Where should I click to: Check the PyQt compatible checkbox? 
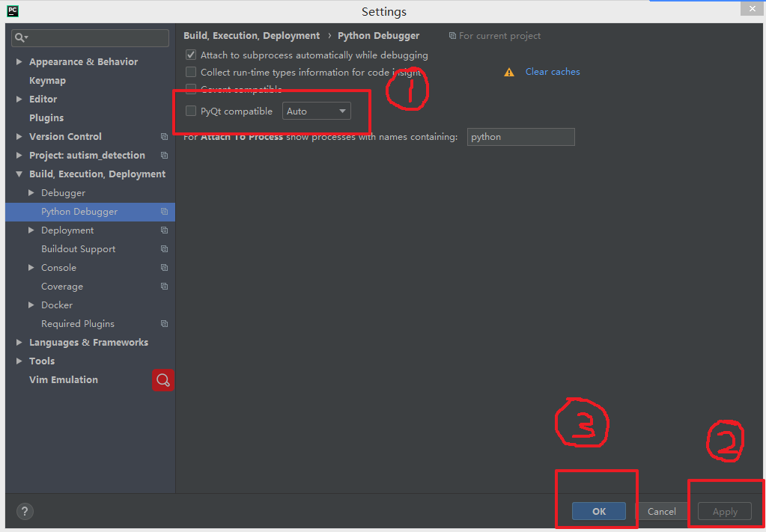click(x=190, y=110)
